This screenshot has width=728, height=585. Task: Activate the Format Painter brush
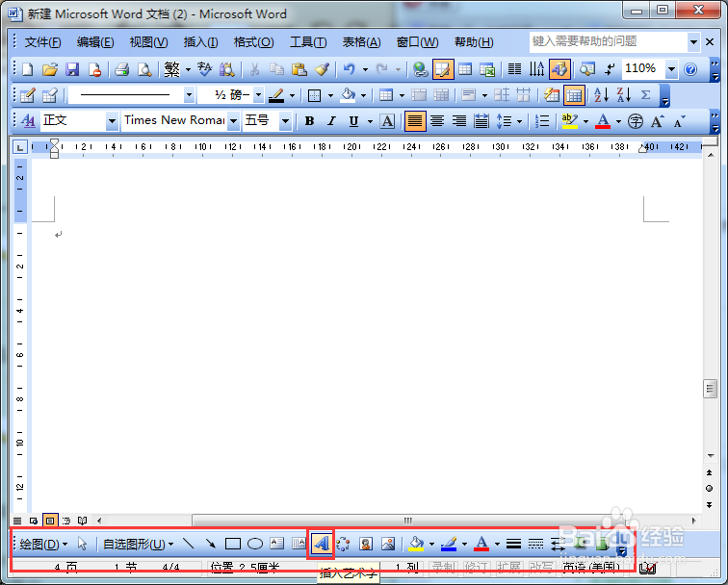[322, 69]
